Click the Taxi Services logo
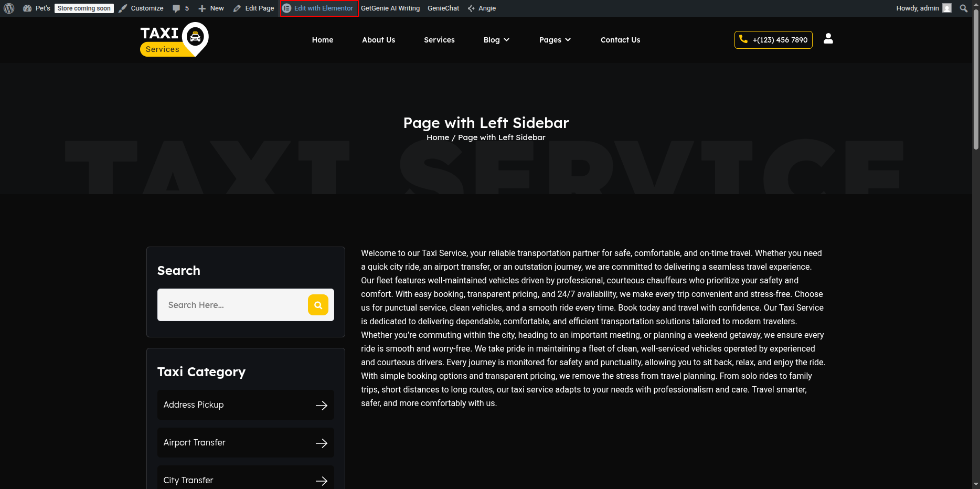The height and width of the screenshot is (489, 980). pyautogui.click(x=174, y=39)
